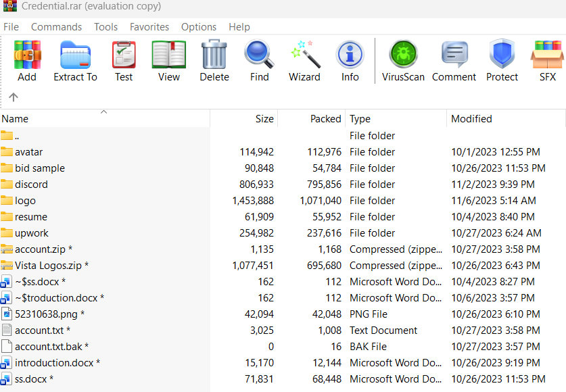Click the SFX conversion icon
566x392 pixels.
(x=548, y=54)
